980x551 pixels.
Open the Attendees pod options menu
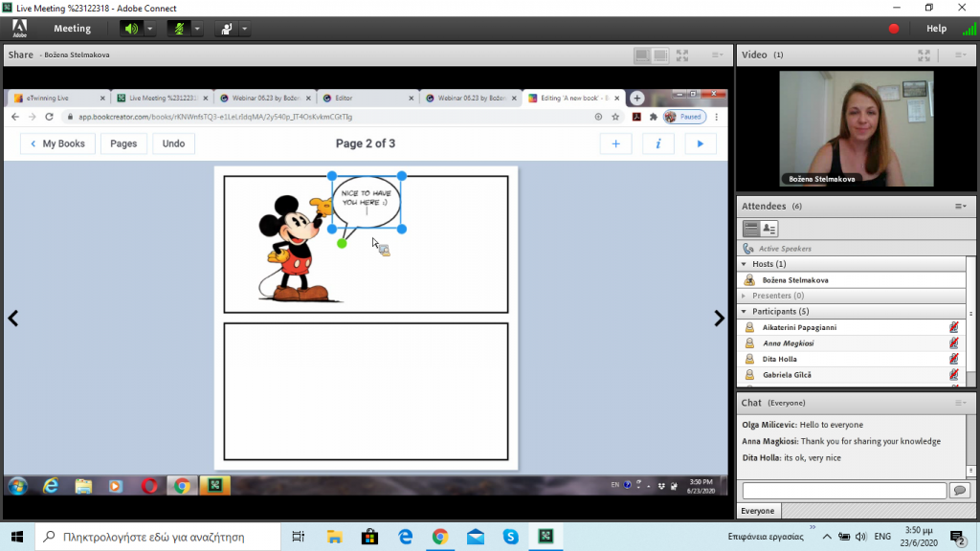pos(961,207)
